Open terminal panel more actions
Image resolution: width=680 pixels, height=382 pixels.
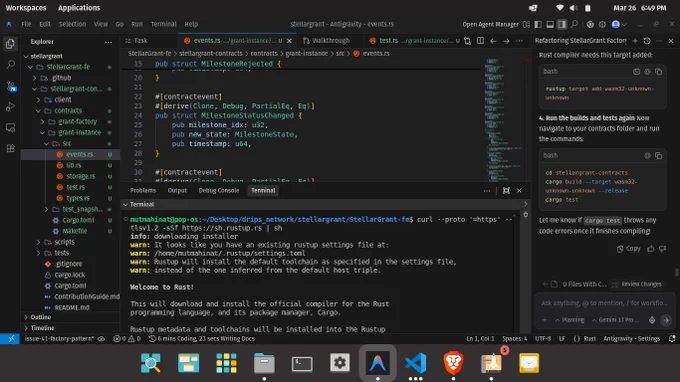click(487, 190)
